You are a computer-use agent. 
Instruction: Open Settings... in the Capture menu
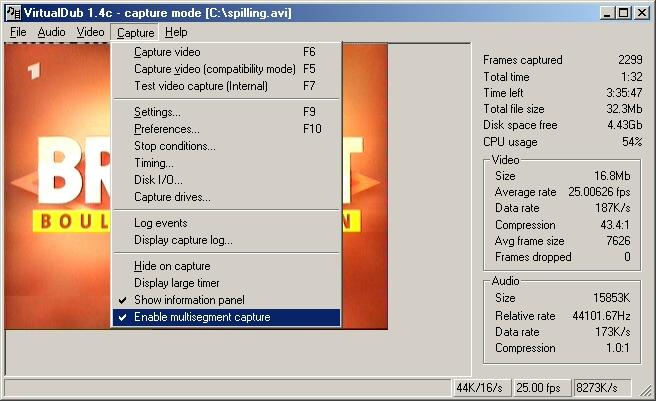pyautogui.click(x=157, y=112)
